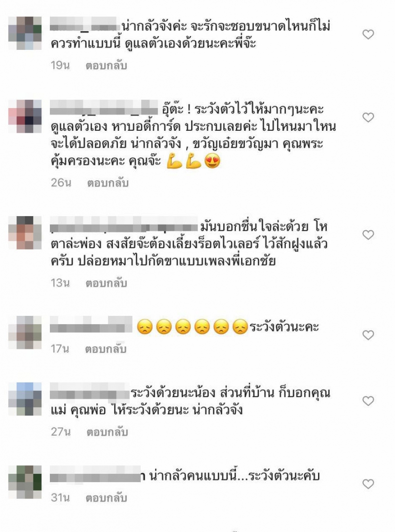The width and height of the screenshot is (395, 532).
Task: Tap the heart on the 26-minute-old comment
Action: click(x=368, y=117)
